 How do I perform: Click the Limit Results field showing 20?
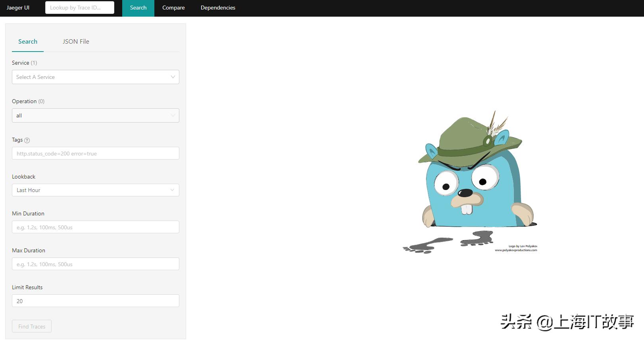click(96, 301)
